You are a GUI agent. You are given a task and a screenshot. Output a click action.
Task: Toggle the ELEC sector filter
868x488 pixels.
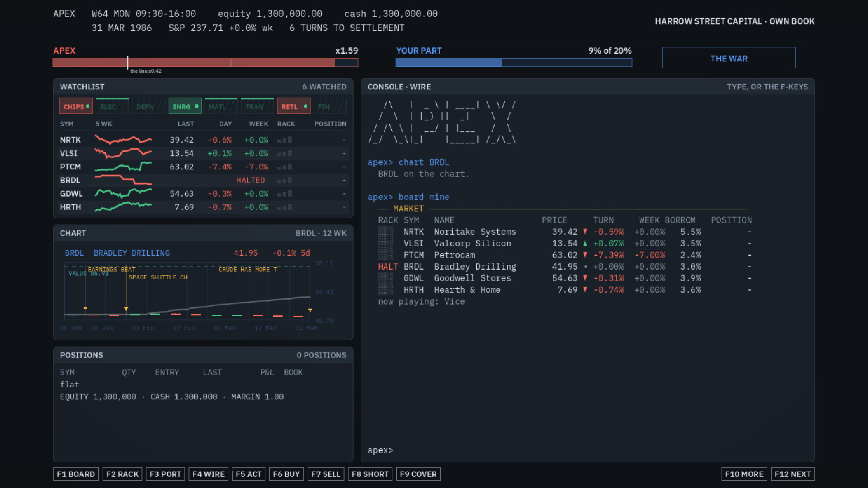[x=112, y=106]
